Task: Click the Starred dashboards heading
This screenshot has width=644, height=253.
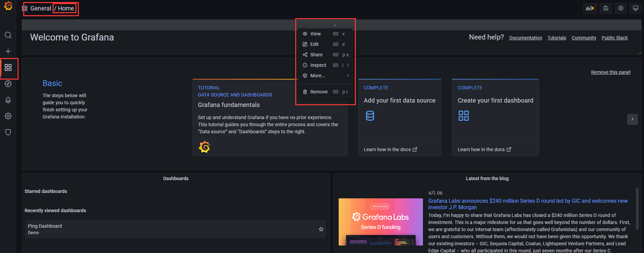Action: (46, 191)
